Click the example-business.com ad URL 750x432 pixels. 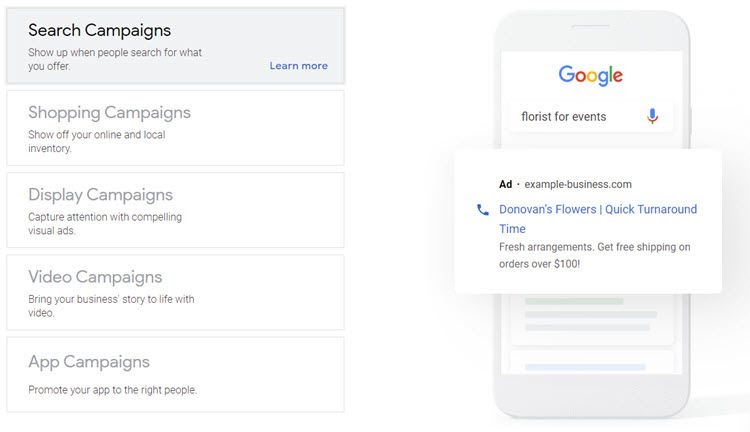[x=578, y=184]
